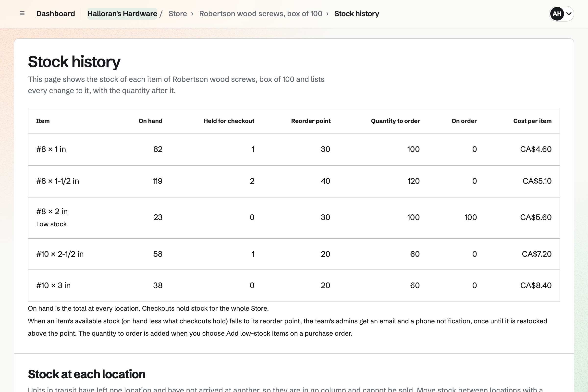Open the Store breadcrumb

pyautogui.click(x=177, y=13)
